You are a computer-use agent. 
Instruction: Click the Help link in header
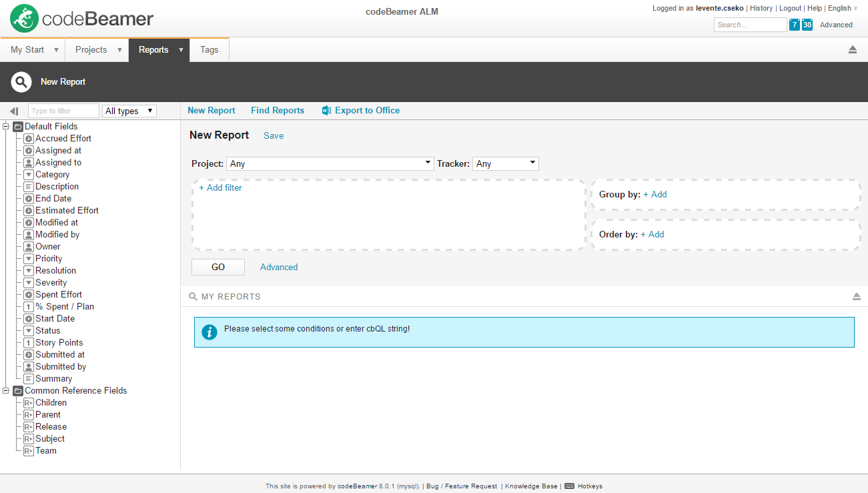tap(815, 9)
